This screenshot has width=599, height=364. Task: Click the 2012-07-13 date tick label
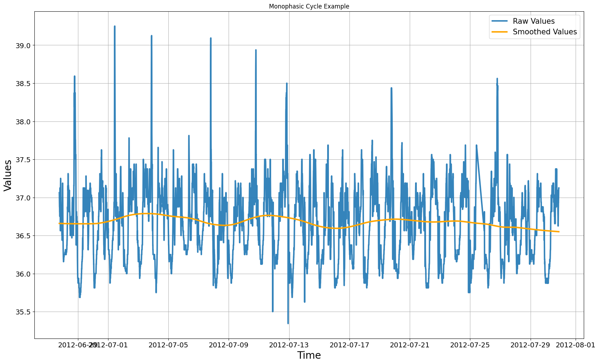[x=289, y=345]
